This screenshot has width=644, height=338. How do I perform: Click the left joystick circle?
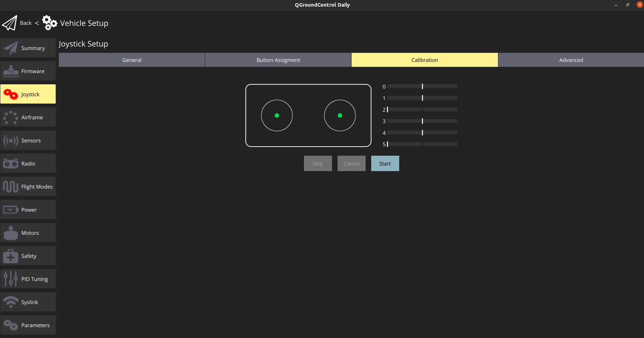(277, 115)
